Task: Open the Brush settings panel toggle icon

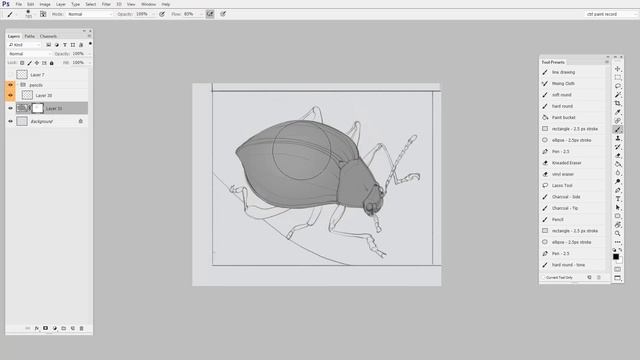Action: point(43,14)
